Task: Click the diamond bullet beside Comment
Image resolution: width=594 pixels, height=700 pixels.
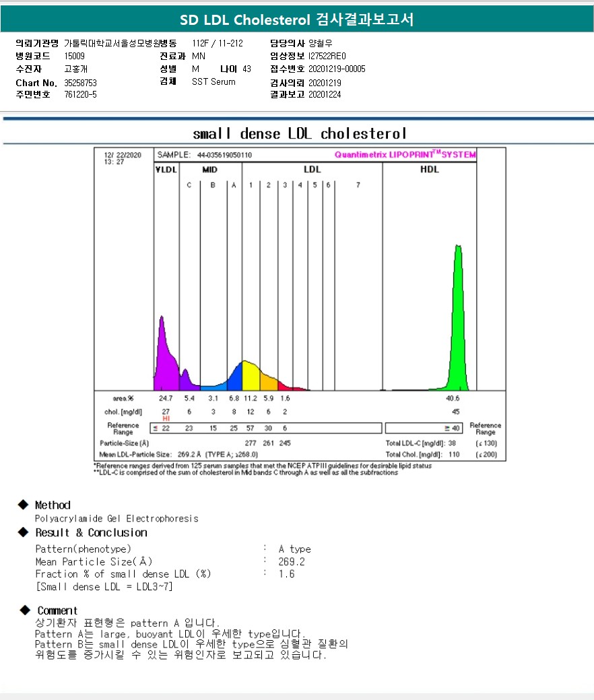Action: (x=24, y=610)
